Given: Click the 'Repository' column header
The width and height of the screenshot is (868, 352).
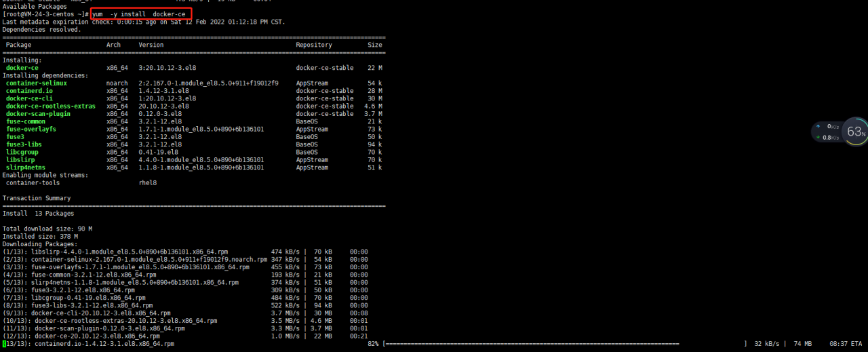Looking at the screenshot, I should click(x=314, y=45).
